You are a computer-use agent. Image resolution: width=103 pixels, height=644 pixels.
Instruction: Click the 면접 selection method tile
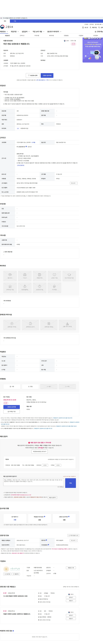point(30,387)
